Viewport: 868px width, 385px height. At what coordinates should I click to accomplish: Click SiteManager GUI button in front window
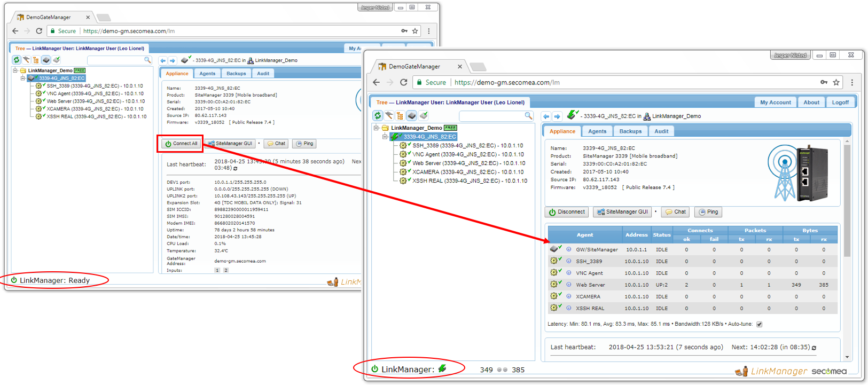tap(622, 212)
